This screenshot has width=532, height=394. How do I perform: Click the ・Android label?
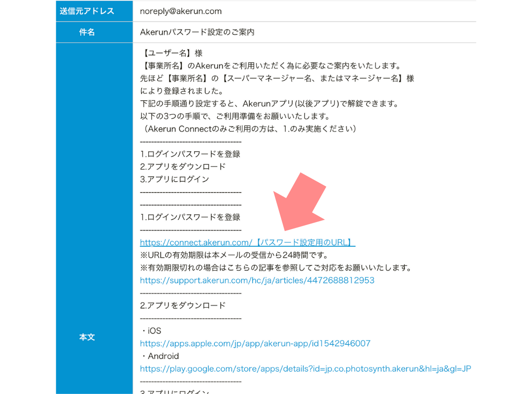pyautogui.click(x=159, y=356)
